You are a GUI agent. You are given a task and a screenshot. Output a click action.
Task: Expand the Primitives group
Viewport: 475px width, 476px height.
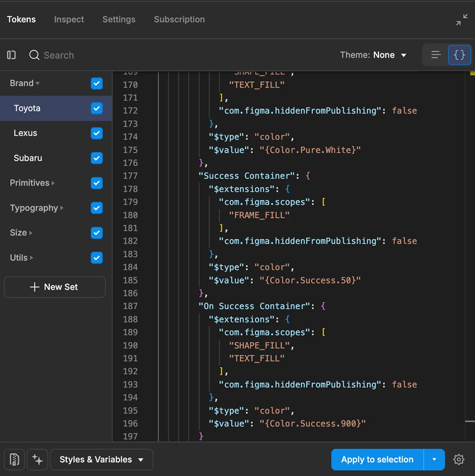[53, 183]
